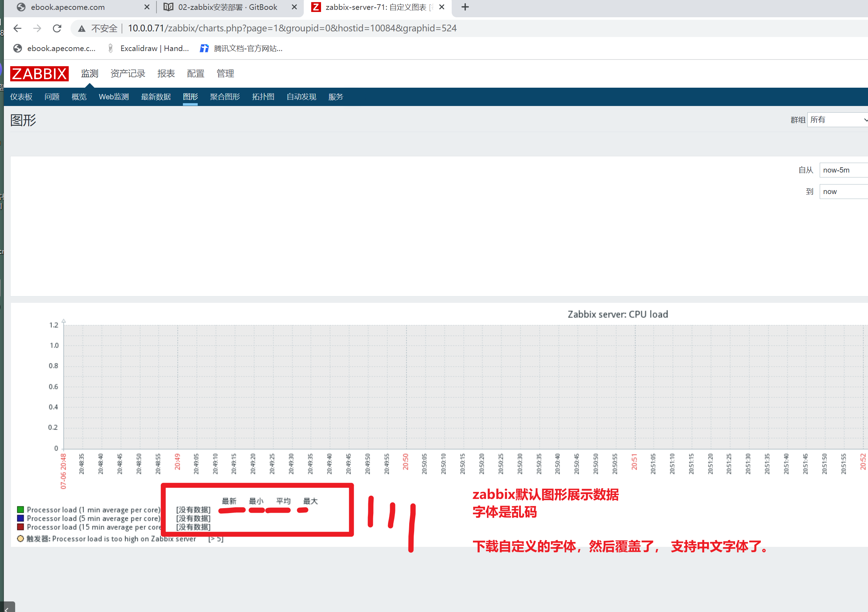This screenshot has height=612, width=868.
Task: Click the green 1 min load swatch
Action: [20, 510]
